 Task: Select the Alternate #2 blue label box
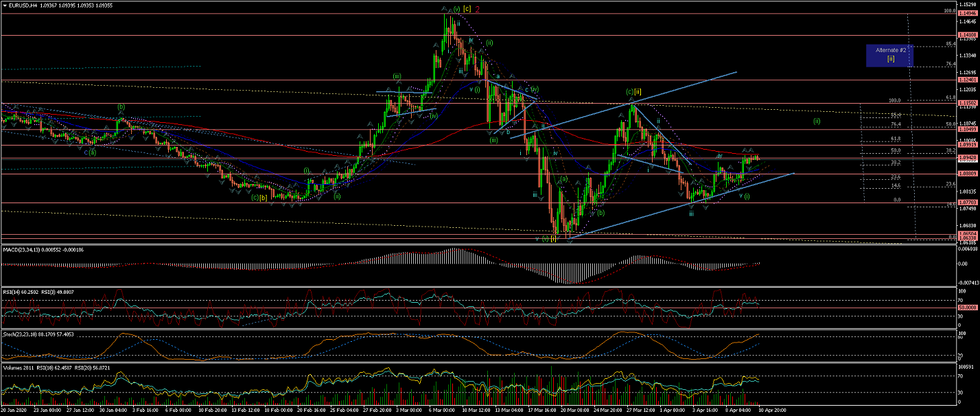click(x=890, y=54)
